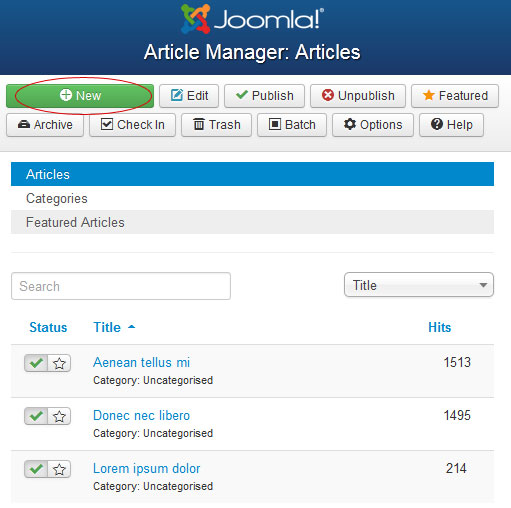
Task: Click the Edit toolbar button
Action: click(189, 96)
